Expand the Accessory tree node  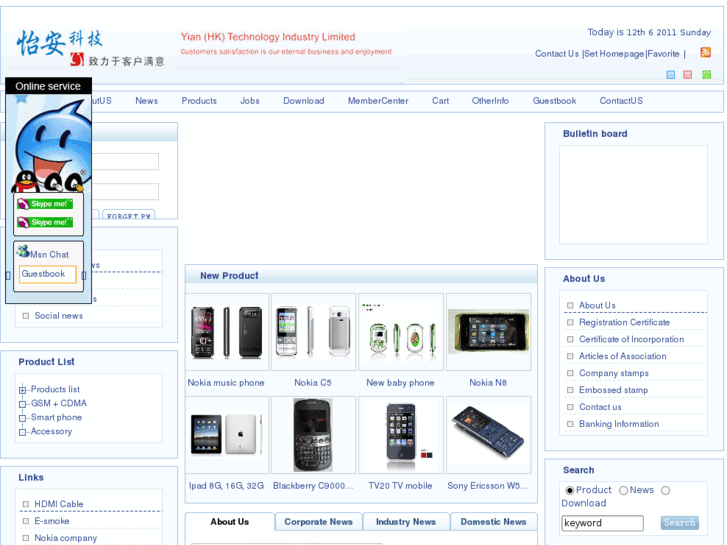point(22,432)
